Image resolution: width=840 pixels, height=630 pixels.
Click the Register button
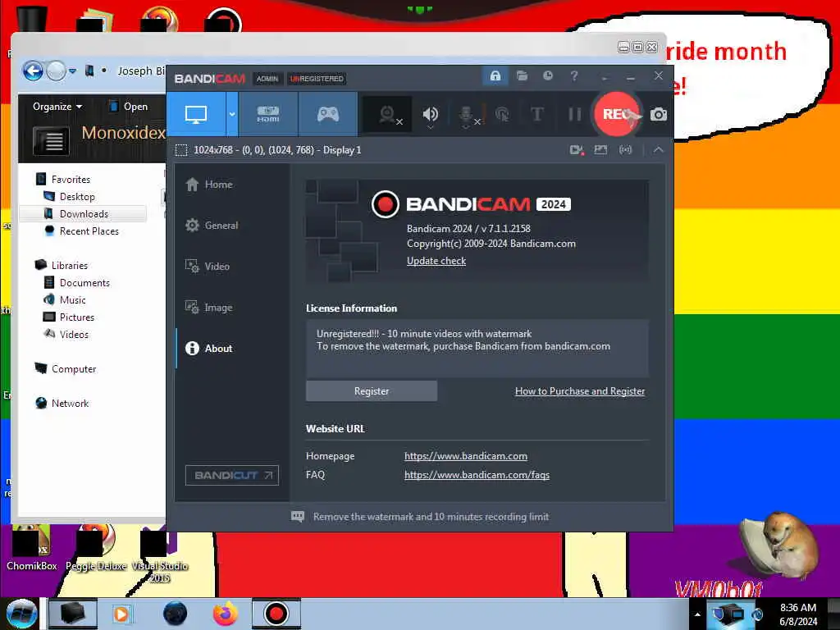372,391
